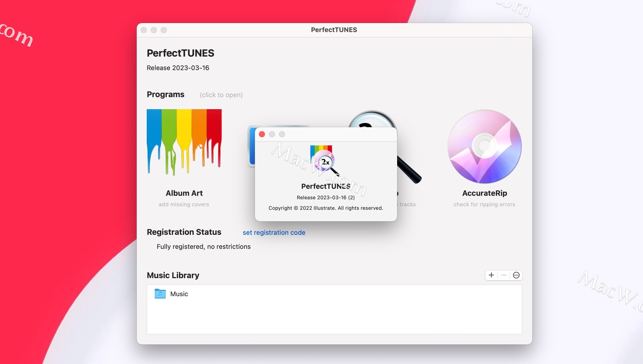Click 'Fully registered, no restrictions' text
643x364 pixels.
(x=204, y=246)
